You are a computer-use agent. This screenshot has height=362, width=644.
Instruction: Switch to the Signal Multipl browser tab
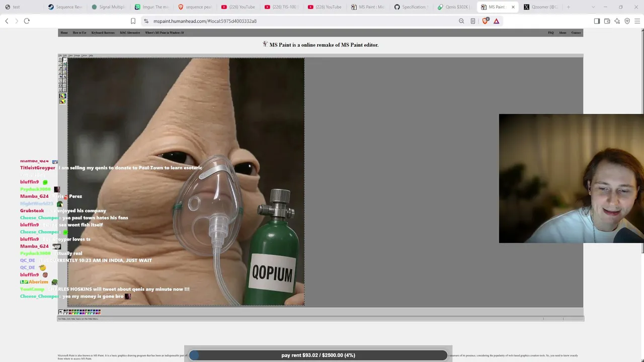[109, 7]
